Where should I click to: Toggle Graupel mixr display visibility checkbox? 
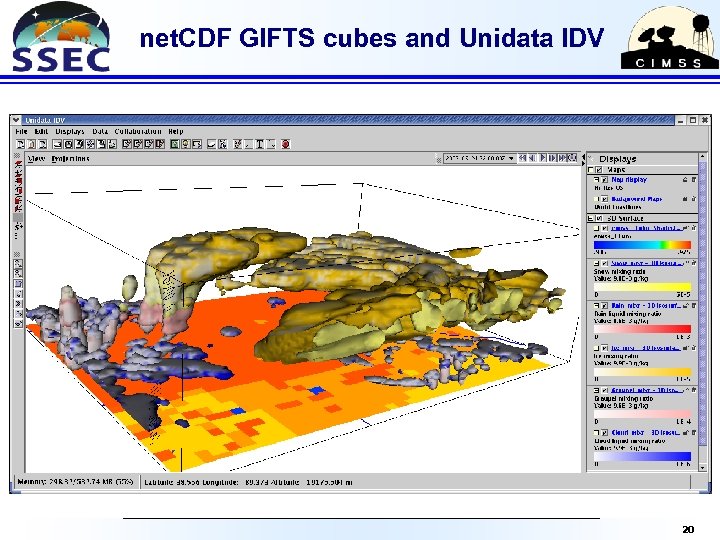(x=605, y=390)
